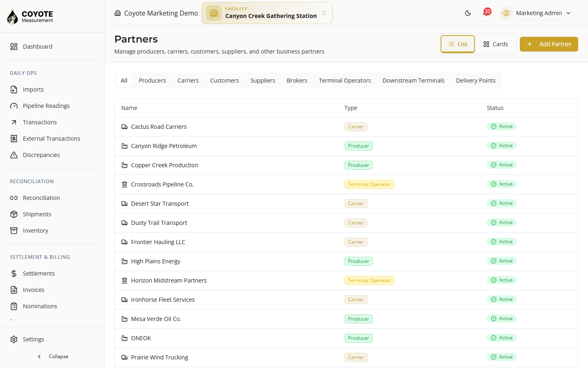Image resolution: width=588 pixels, height=368 pixels.
Task: Filter by Carriers tab
Action: pos(188,81)
